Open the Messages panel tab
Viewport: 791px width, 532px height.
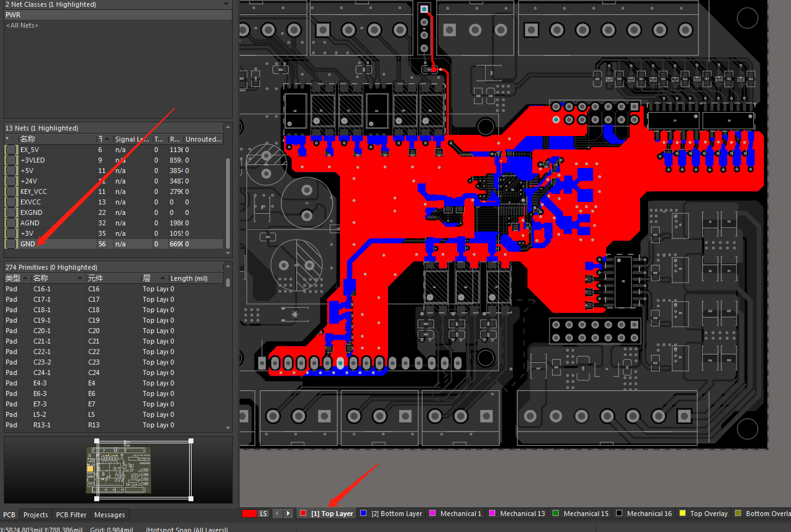point(110,515)
